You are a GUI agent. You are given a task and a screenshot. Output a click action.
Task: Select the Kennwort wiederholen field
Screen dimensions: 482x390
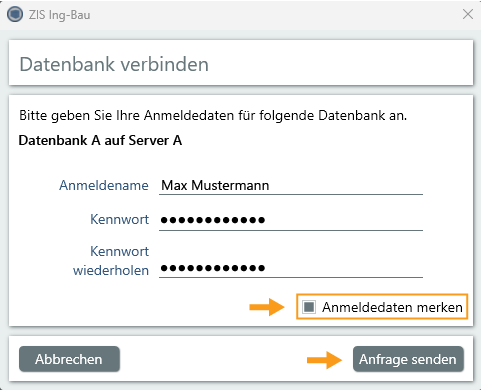(x=291, y=268)
